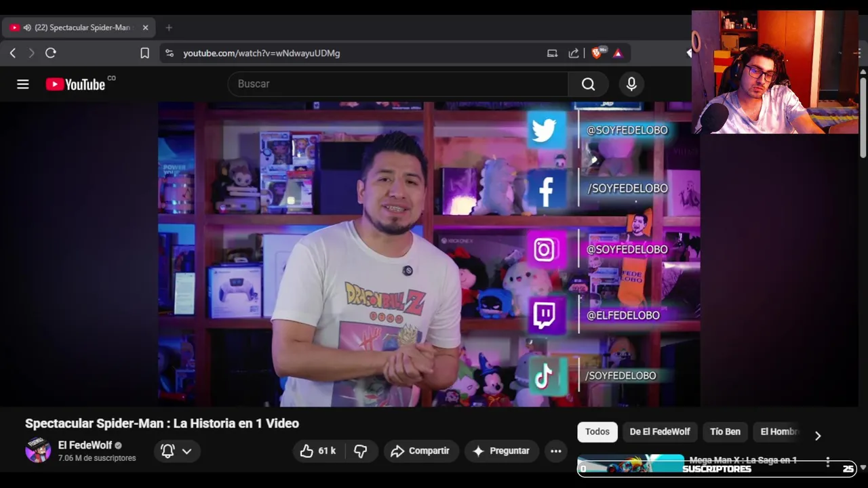
Task: Click the scrollbar down arrow
Action: [x=863, y=468]
